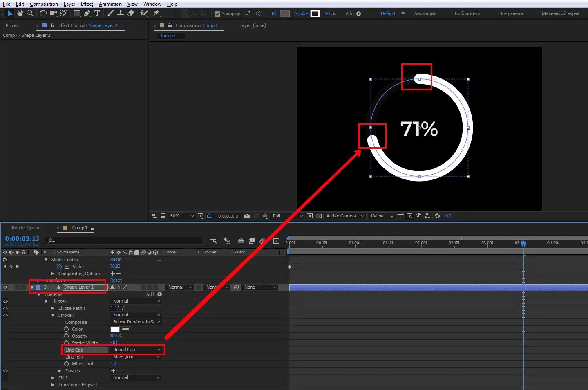
Task: Click the timeline search input field
Action: coord(124,241)
